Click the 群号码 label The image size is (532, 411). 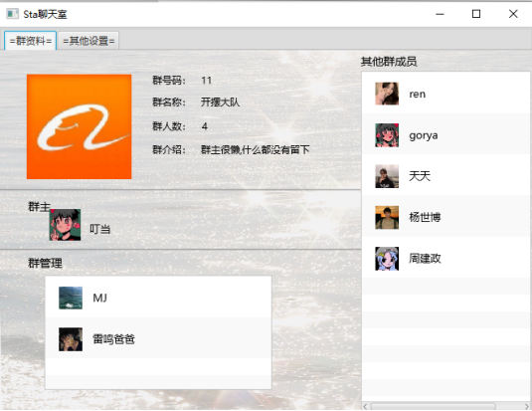point(169,81)
